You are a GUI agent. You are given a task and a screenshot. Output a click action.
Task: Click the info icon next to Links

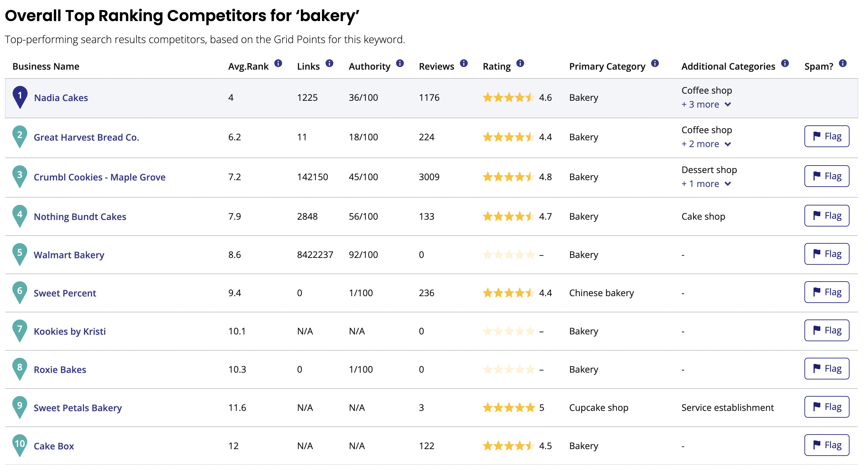click(329, 63)
